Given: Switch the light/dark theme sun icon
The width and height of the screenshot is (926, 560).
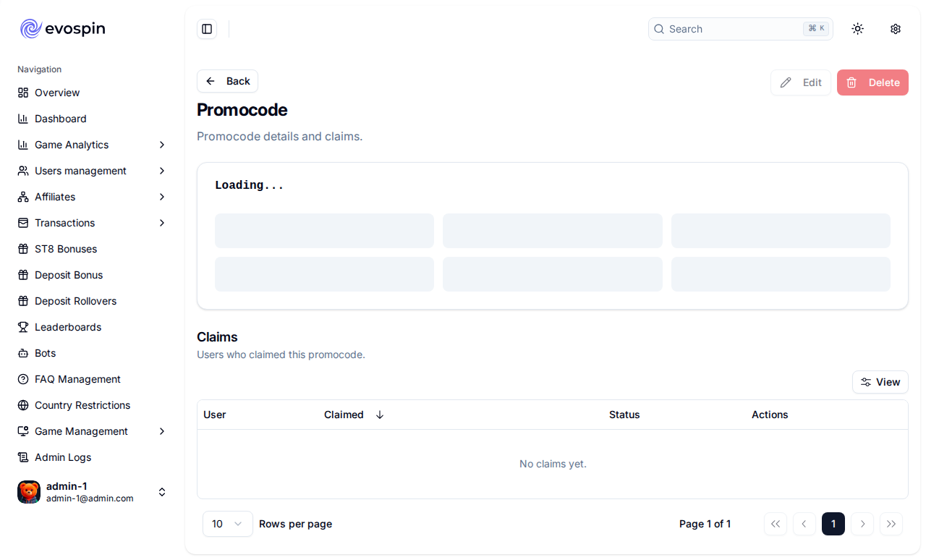Looking at the screenshot, I should (857, 29).
